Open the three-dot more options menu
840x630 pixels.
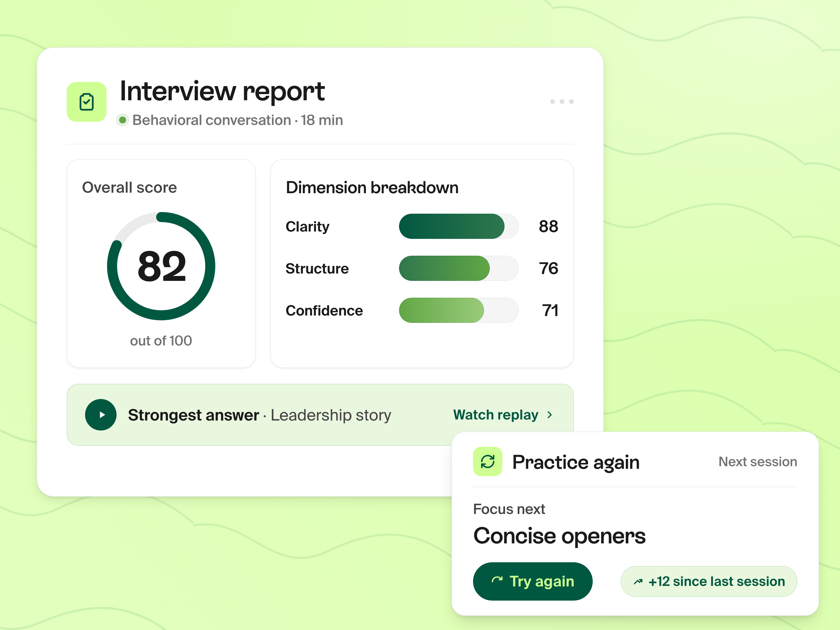point(562,101)
